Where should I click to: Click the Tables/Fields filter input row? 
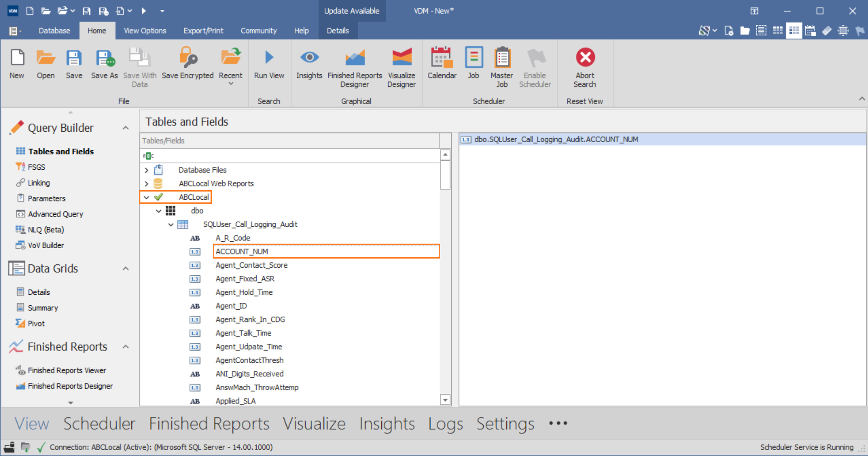coord(290,155)
